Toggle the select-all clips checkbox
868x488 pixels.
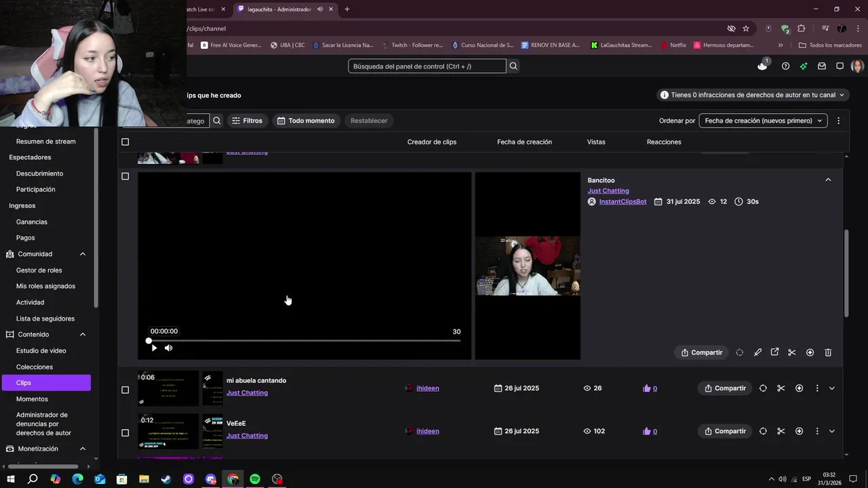[x=125, y=142]
